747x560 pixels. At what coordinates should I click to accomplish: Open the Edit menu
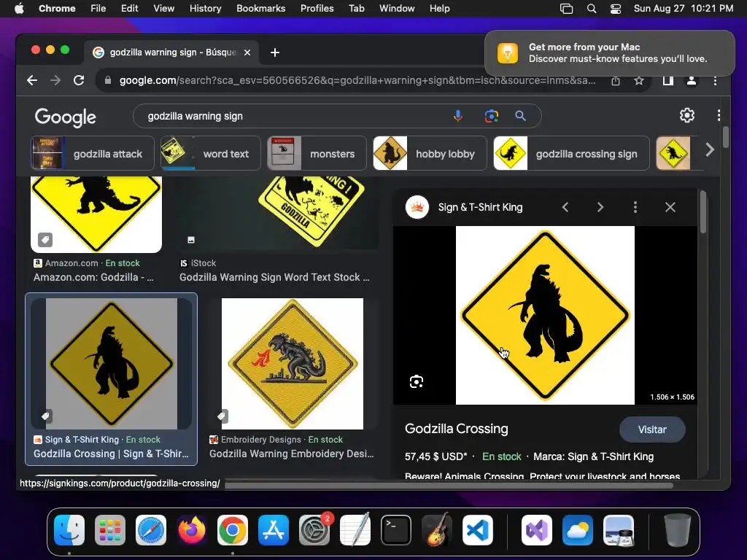click(x=129, y=9)
